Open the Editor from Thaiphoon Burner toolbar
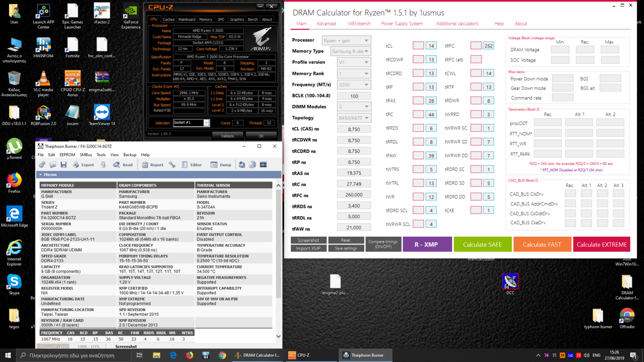Screen dimensions: 644x362 coord(192,164)
